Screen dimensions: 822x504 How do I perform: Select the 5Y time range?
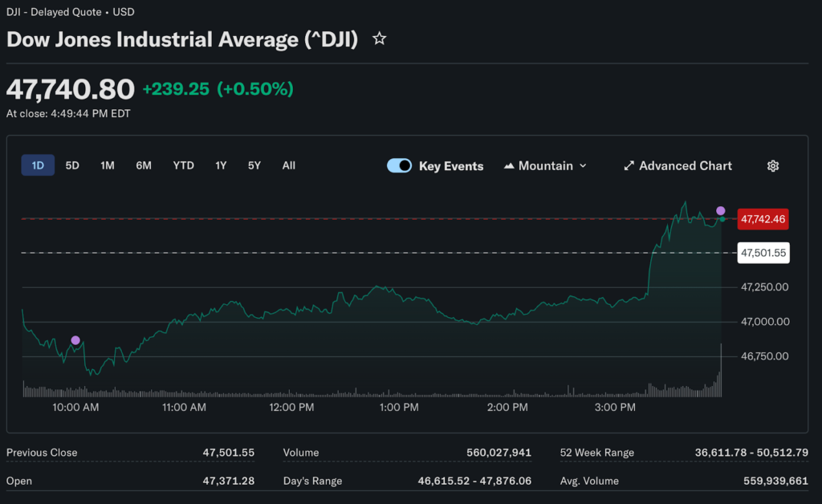[x=254, y=165]
